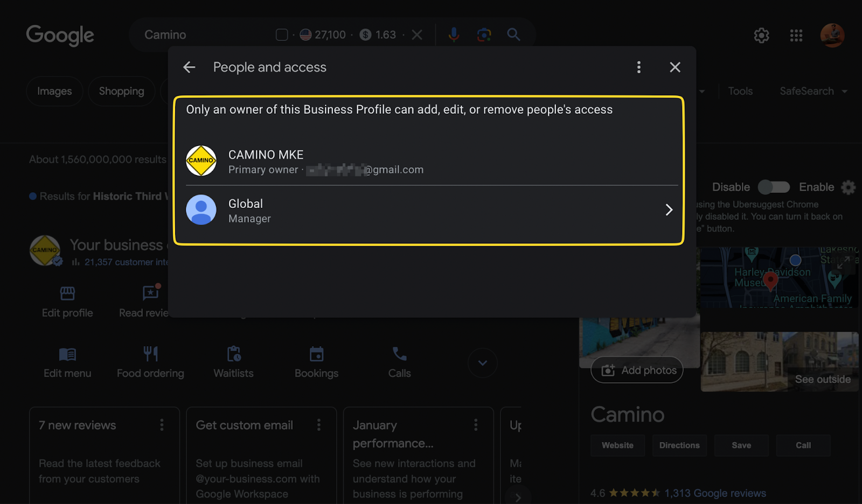
Task: Open Calls phone icon
Action: click(400, 354)
